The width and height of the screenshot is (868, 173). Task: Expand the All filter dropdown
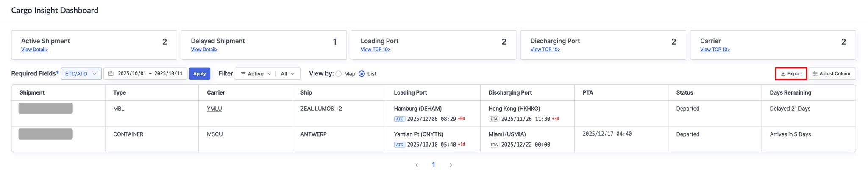[x=288, y=74]
